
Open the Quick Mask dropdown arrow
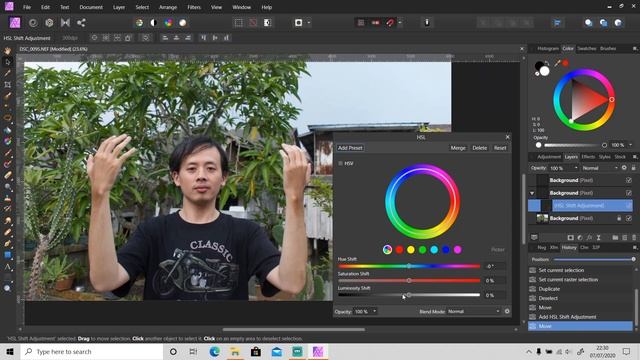coord(309,23)
